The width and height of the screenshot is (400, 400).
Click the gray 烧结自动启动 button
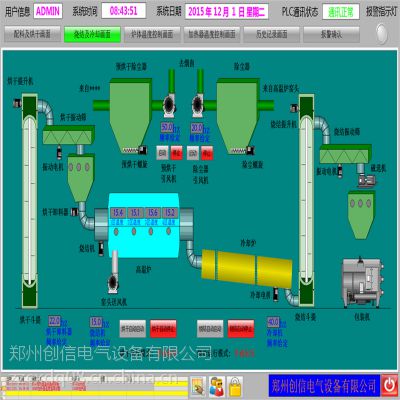[210, 329]
